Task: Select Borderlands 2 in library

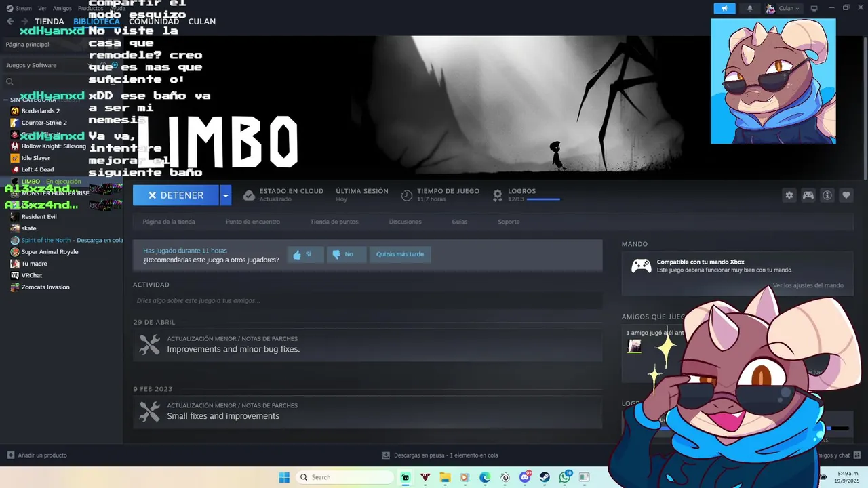Action: click(41, 110)
